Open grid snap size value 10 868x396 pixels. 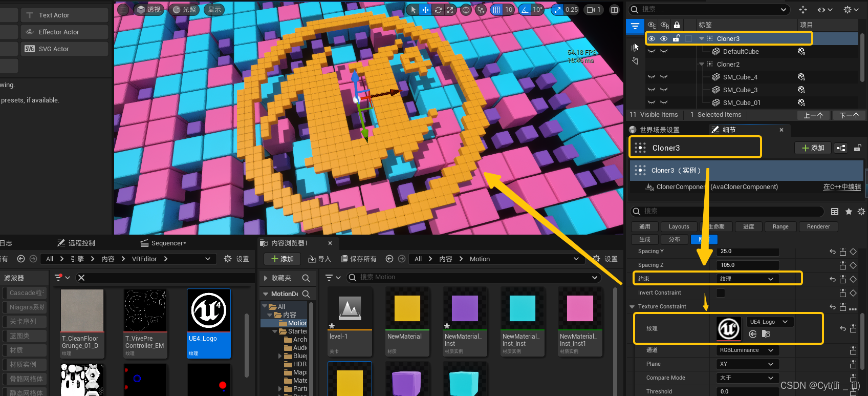[509, 10]
